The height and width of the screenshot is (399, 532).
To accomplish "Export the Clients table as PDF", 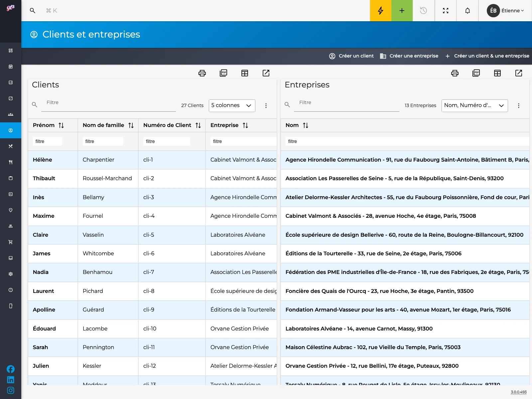I will pyautogui.click(x=223, y=73).
